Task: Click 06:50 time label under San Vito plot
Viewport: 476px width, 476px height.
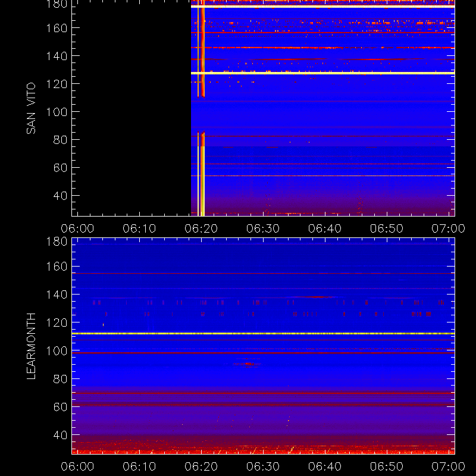Action: pyautogui.click(x=387, y=228)
